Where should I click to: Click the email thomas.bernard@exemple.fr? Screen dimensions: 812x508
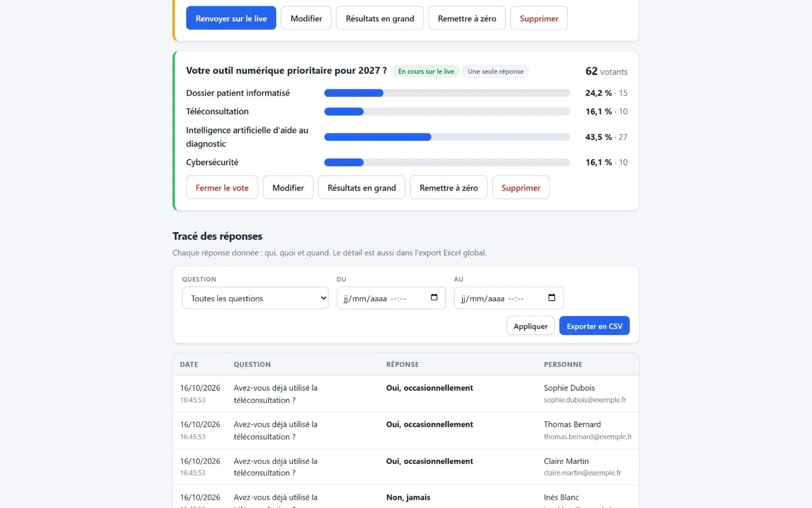click(588, 437)
